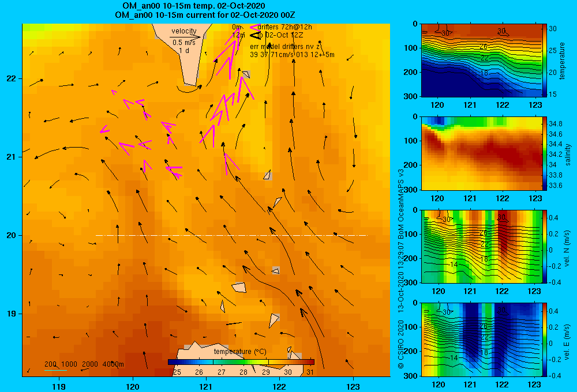Click the 'vel. E (m/s)' axis label
The width and height of the screenshot is (577, 392).
tap(567, 341)
